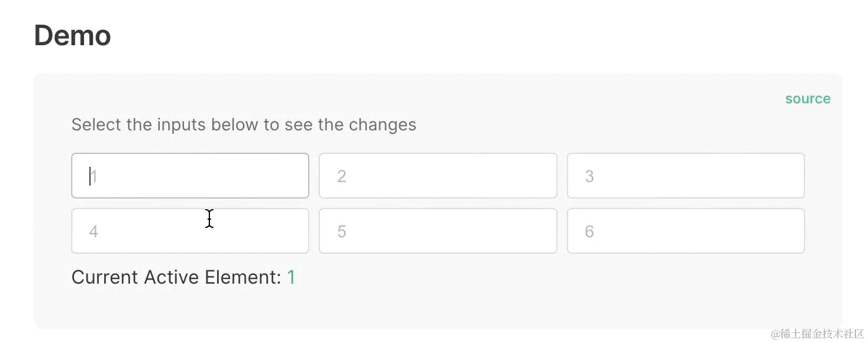Click the 'Select the inputs below' instruction text
The image size is (868, 343).
click(243, 125)
